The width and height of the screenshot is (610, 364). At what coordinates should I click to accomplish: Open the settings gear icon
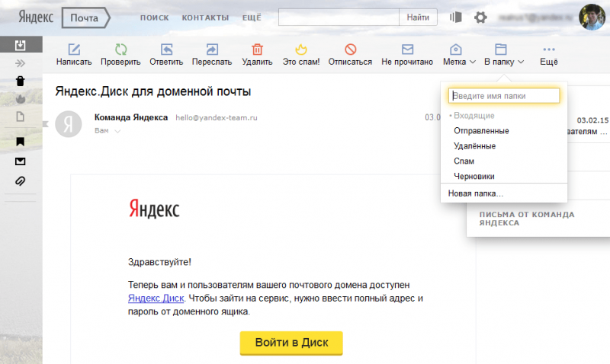pyautogui.click(x=480, y=17)
